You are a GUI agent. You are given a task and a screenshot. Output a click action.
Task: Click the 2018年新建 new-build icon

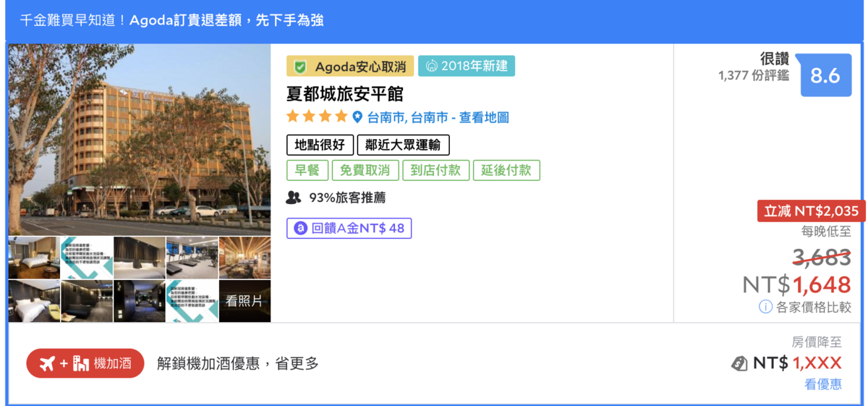(432, 67)
